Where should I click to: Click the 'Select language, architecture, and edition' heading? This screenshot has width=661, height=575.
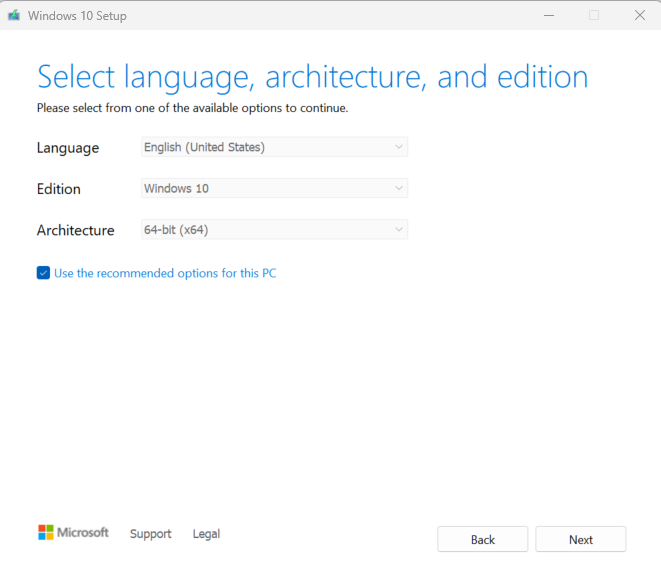pos(312,78)
